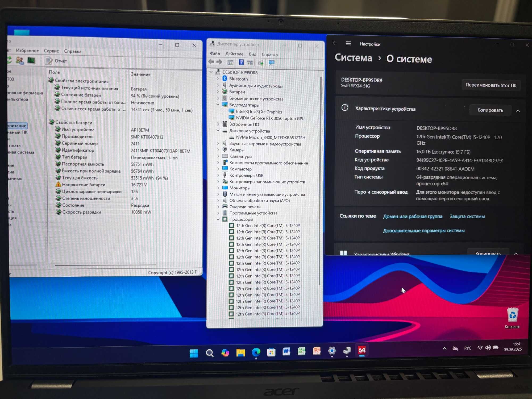Click the Система breadcrumb in Settings

click(x=353, y=58)
